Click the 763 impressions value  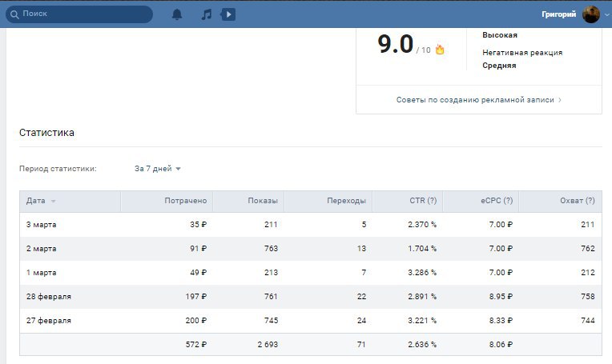[271, 249]
